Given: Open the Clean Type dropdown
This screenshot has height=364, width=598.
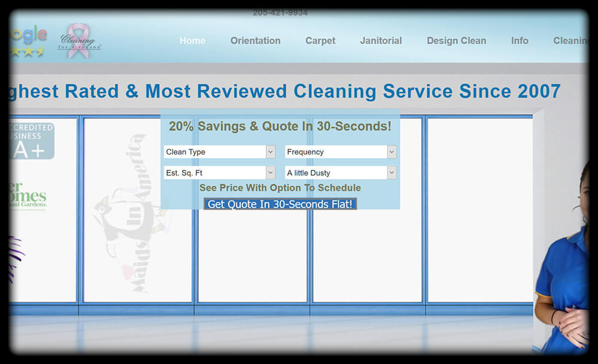Looking at the screenshot, I should (x=219, y=152).
